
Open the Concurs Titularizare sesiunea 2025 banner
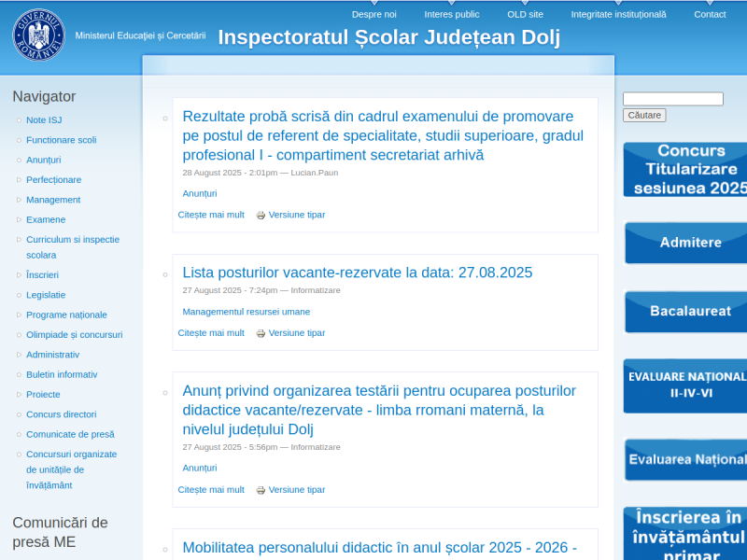(x=684, y=170)
